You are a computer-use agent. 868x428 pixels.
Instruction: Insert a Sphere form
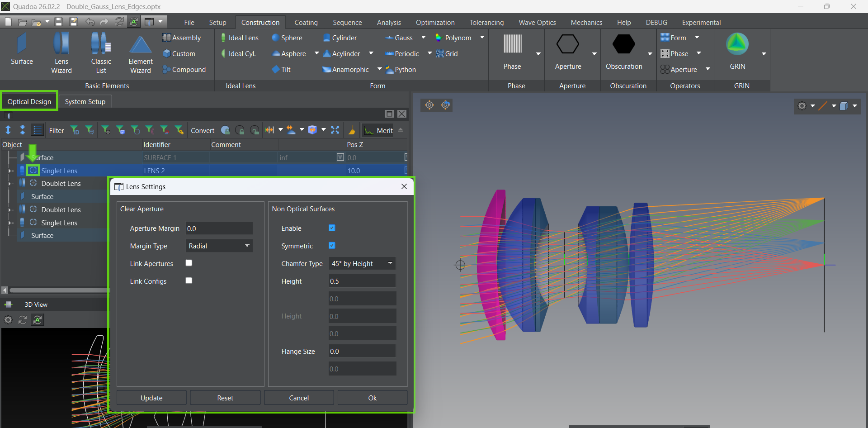[x=288, y=38]
